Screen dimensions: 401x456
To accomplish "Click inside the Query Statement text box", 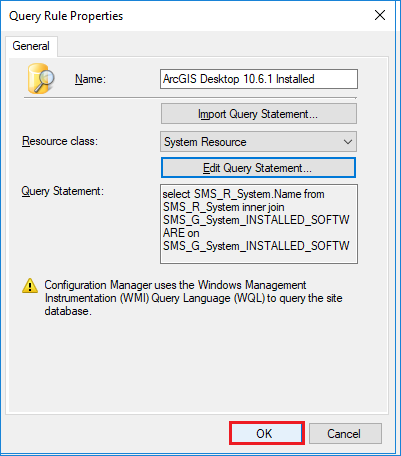I will tap(259, 224).
